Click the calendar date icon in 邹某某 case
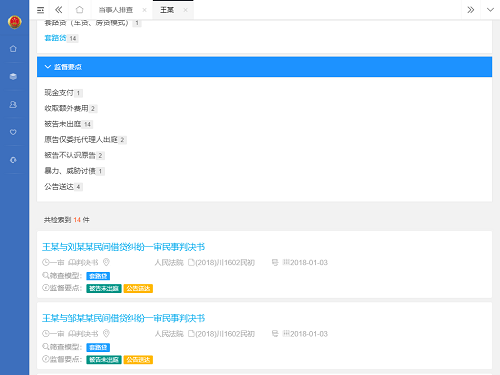The width and height of the screenshot is (500, 375). coord(286,333)
